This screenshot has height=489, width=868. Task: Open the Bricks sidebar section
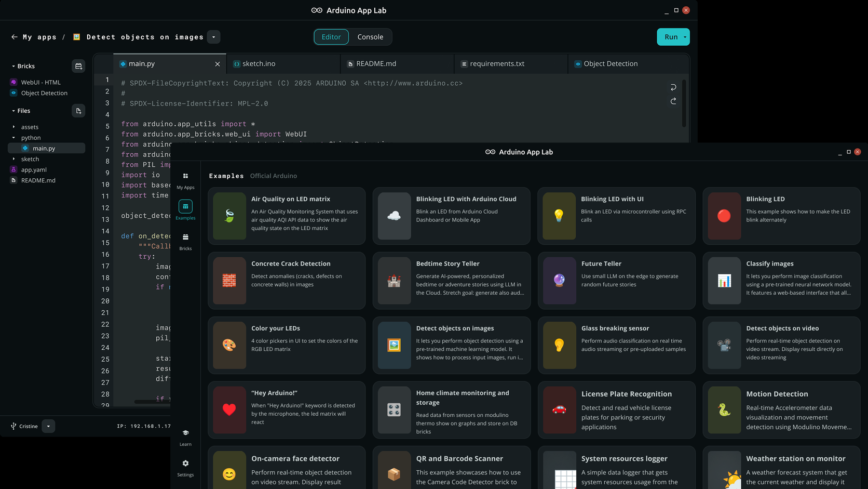tap(185, 241)
